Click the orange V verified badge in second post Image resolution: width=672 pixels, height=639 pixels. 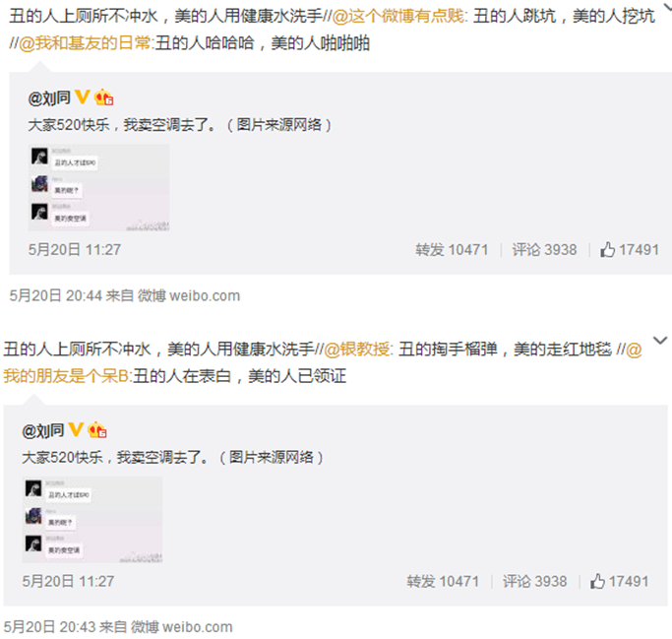[x=76, y=429]
